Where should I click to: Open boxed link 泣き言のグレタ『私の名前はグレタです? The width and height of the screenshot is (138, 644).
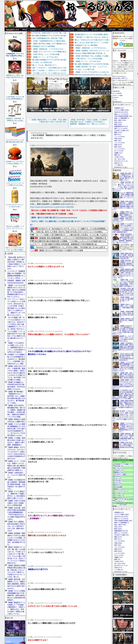coord(69,229)
